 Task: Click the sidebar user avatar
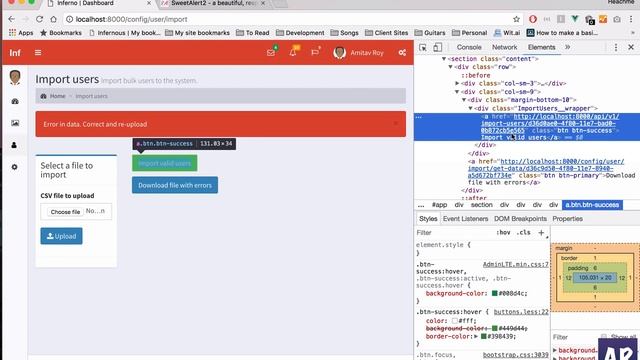pyautogui.click(x=15, y=77)
